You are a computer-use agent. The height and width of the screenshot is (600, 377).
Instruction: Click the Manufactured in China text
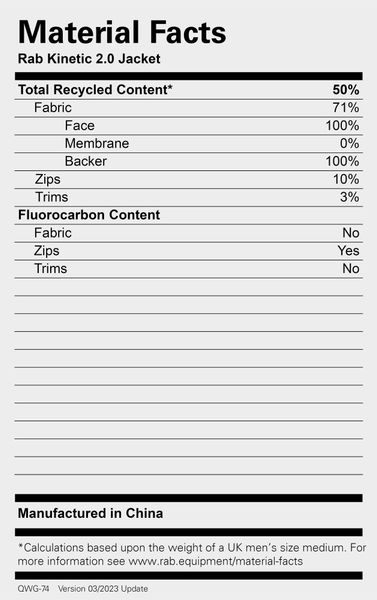pyautogui.click(x=90, y=513)
